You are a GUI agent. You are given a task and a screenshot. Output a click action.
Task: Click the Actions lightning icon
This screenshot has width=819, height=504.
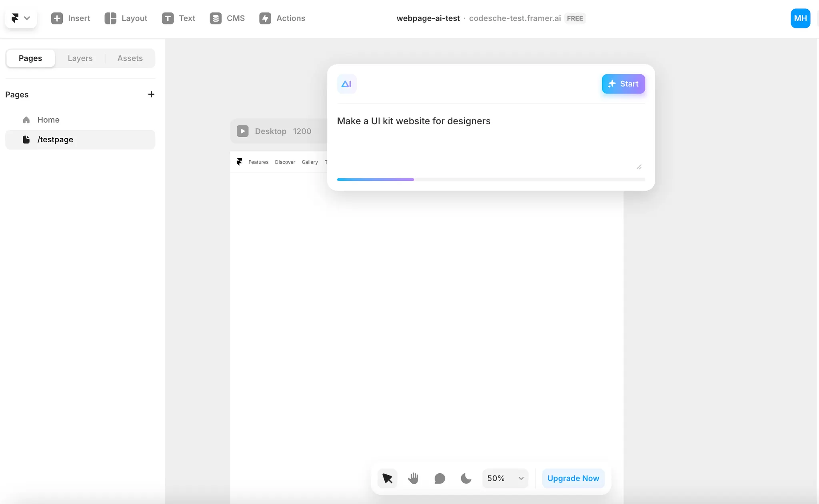[265, 18]
